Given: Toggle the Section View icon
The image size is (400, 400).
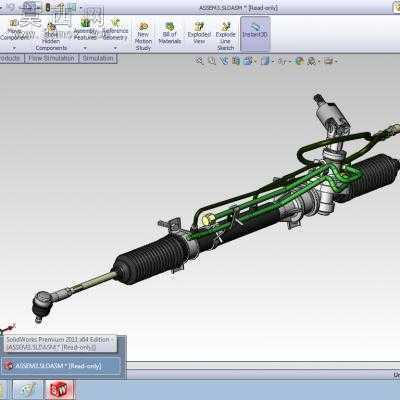Looking at the screenshot, I should click(x=236, y=61).
